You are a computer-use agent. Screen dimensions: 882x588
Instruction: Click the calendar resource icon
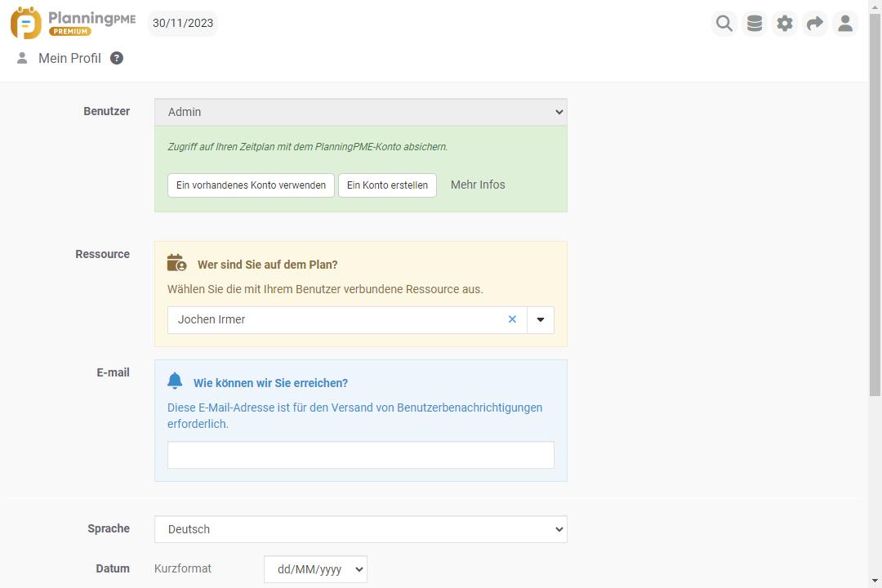176,263
